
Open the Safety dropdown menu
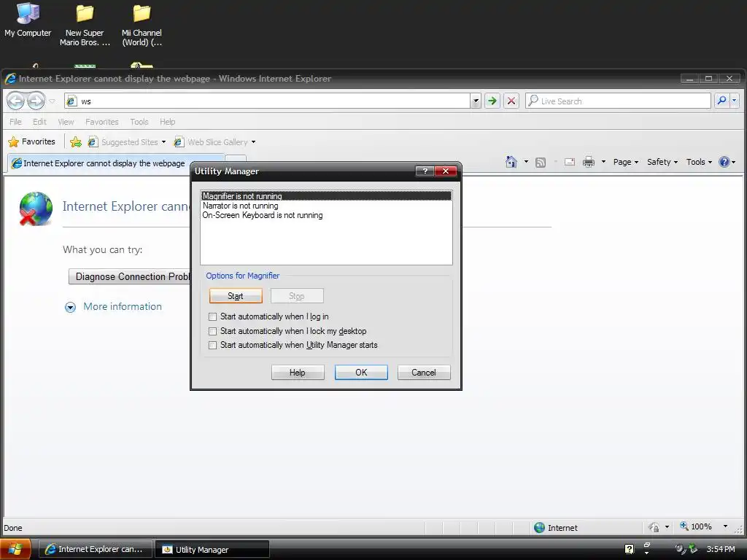click(x=662, y=162)
